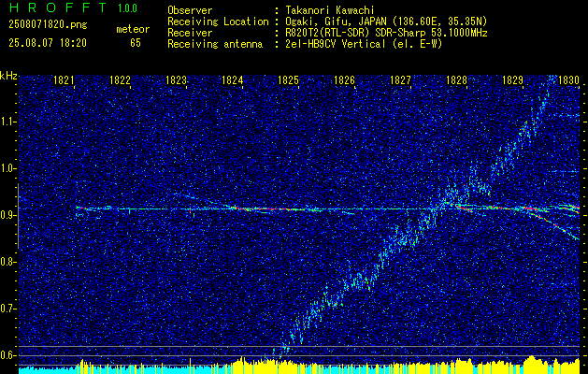
Task: Click the 1.1 frequency axis label
Action: (7, 122)
